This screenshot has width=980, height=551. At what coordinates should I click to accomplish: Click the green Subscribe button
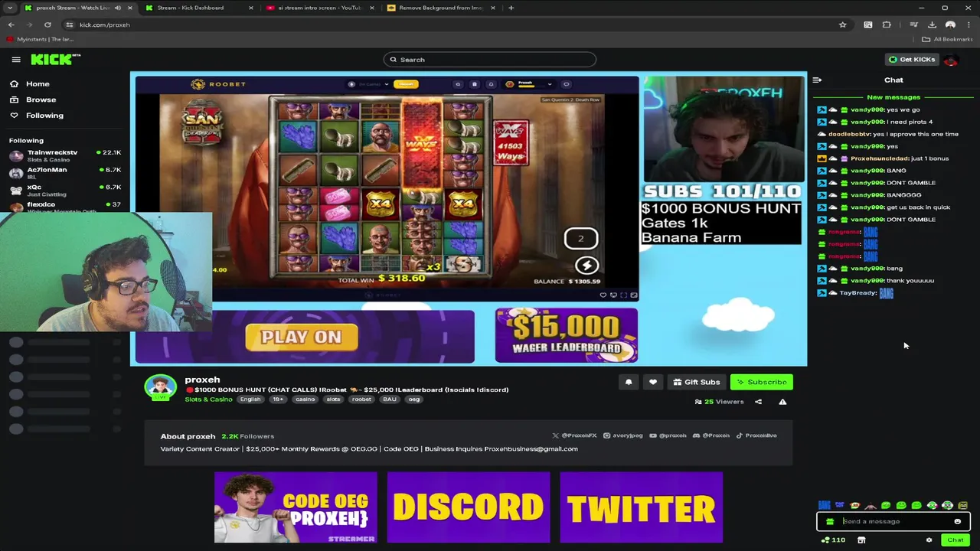coord(761,382)
